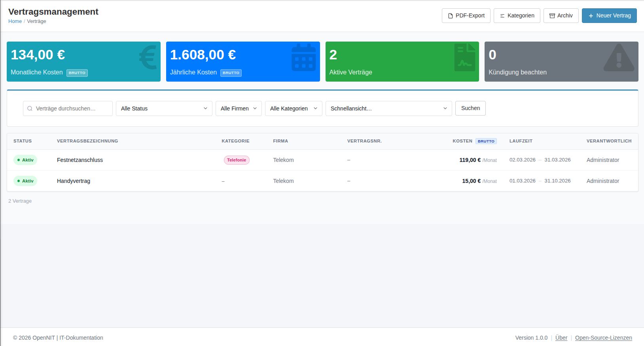
Task: Expand the Alle Firmen filter
Action: (238, 108)
